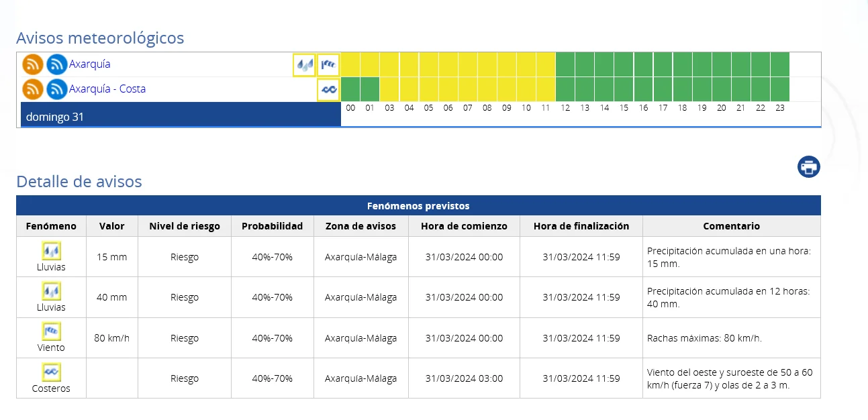The height and width of the screenshot is (420, 868).
Task: Click the 'Probabilidad' column header
Action: pos(273,226)
